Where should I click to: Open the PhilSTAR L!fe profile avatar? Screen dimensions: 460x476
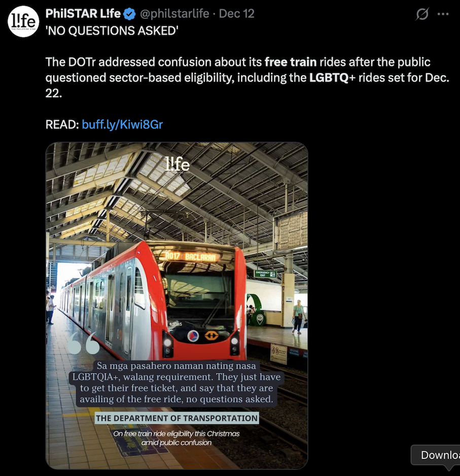click(23, 22)
